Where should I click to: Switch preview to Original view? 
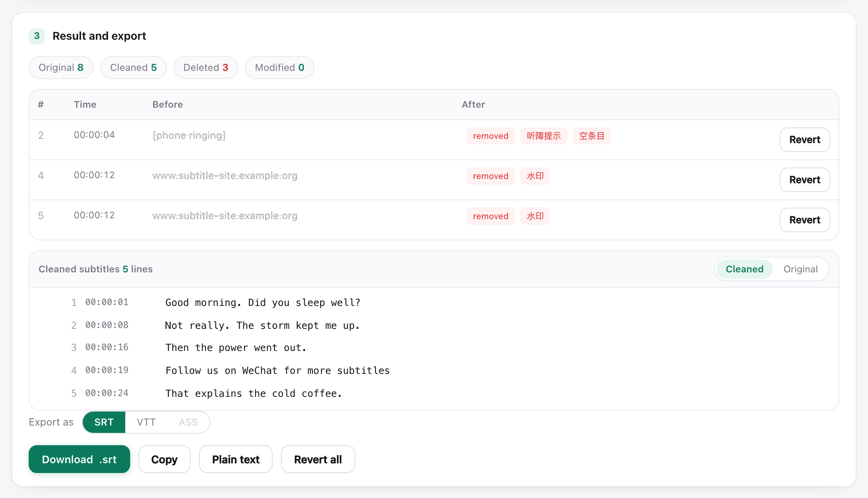point(800,269)
